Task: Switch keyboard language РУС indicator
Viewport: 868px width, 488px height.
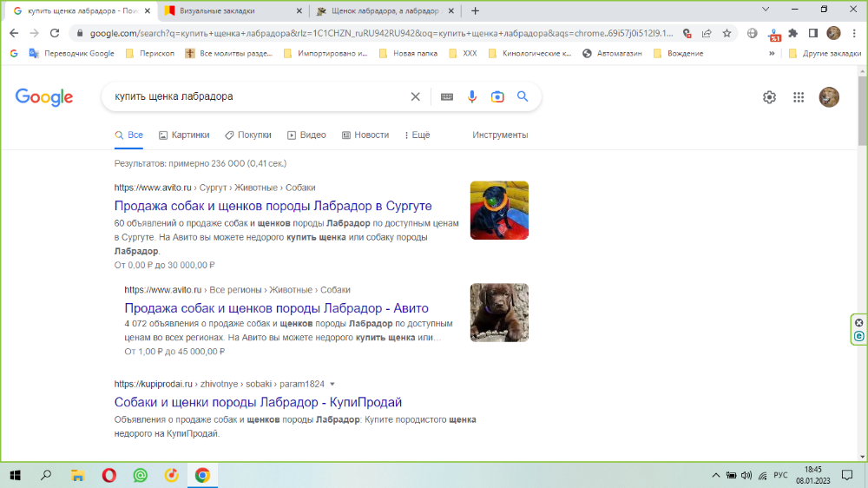Action: tap(780, 475)
